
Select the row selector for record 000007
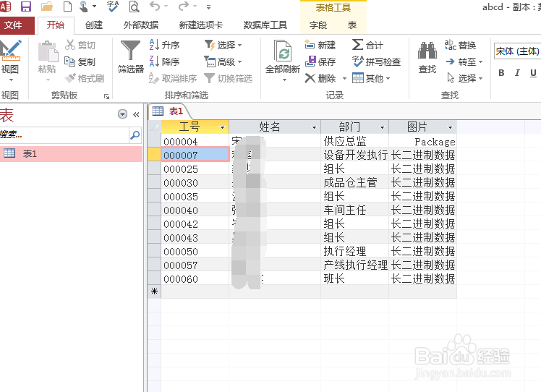pyautogui.click(x=154, y=155)
